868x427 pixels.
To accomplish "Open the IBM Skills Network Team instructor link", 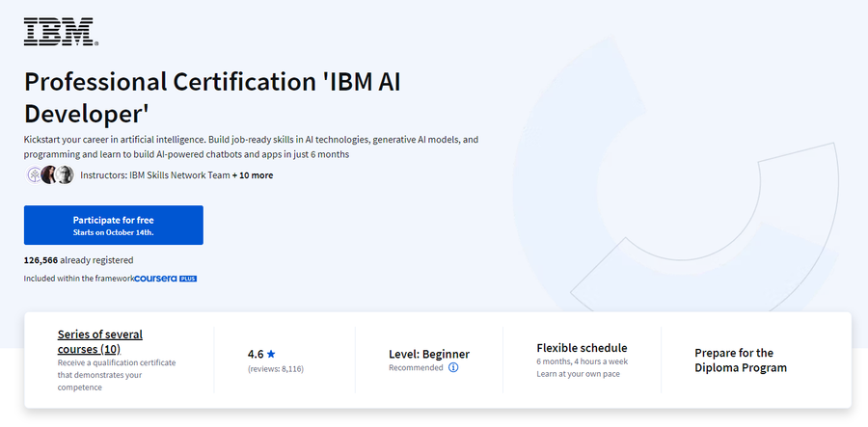I will coord(179,175).
